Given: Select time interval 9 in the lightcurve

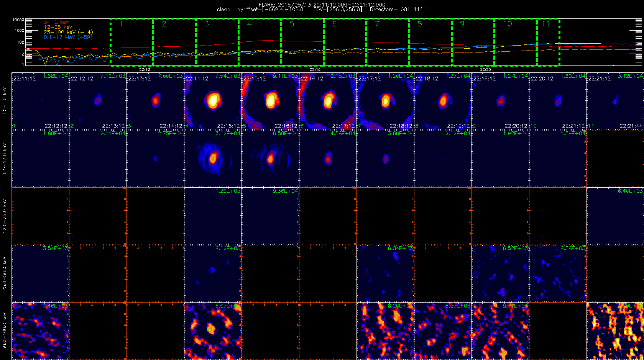Looking at the screenshot, I should tap(473, 42).
